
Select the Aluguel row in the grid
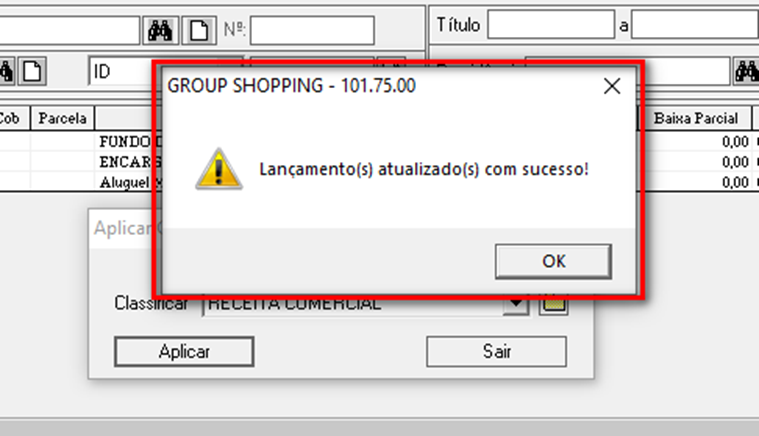point(380,182)
